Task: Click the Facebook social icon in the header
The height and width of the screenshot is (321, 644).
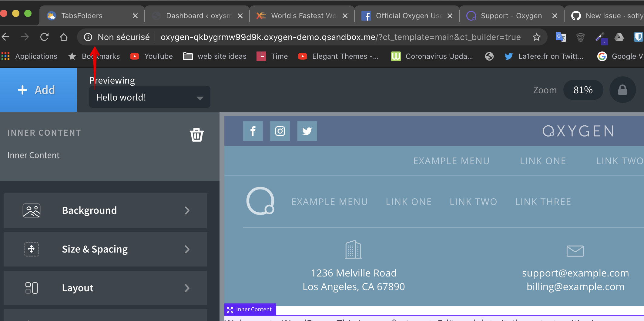Action: click(x=253, y=131)
